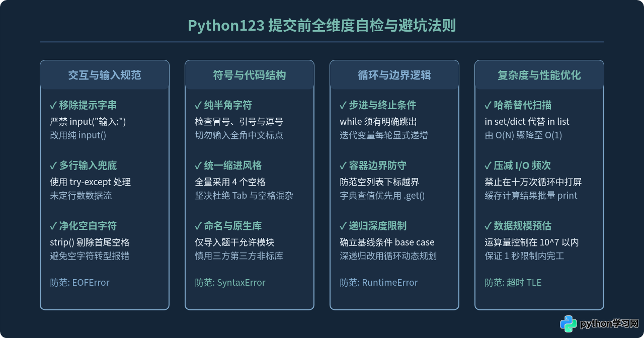
Task: Click the line 使用 try-except 处理
Action: [91, 182]
